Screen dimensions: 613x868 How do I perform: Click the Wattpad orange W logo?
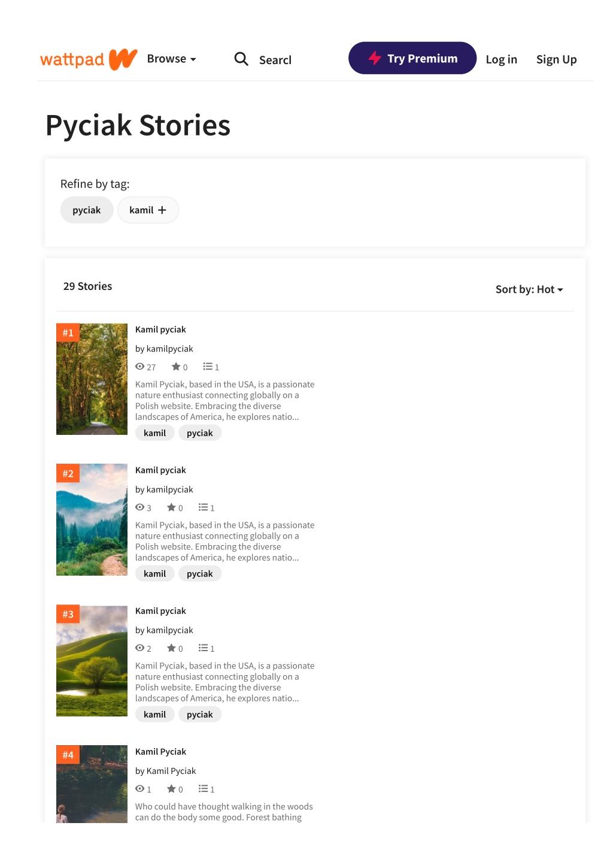[123, 59]
